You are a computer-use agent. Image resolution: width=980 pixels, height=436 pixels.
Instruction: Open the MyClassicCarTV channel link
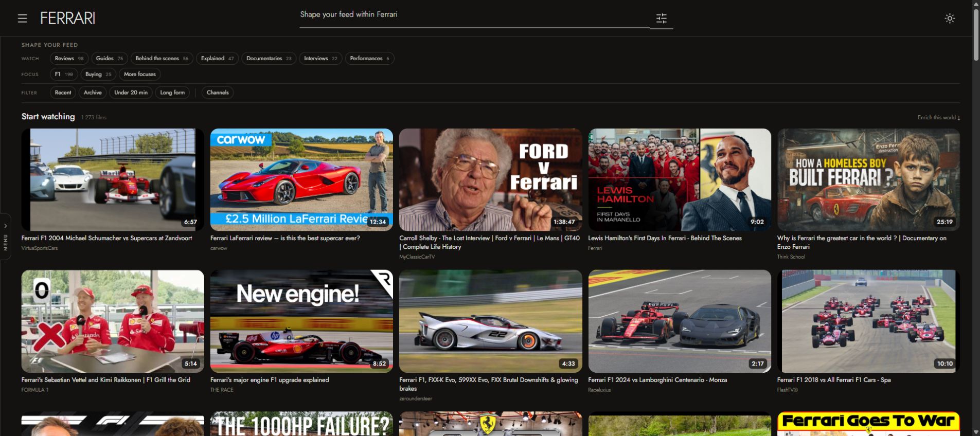[x=417, y=257]
